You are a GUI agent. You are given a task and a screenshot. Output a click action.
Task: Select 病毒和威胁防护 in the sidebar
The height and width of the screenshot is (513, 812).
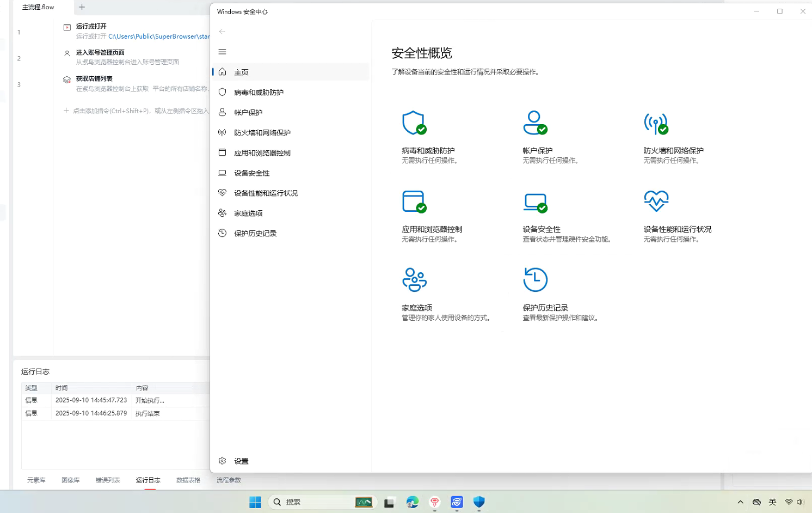[291, 92]
